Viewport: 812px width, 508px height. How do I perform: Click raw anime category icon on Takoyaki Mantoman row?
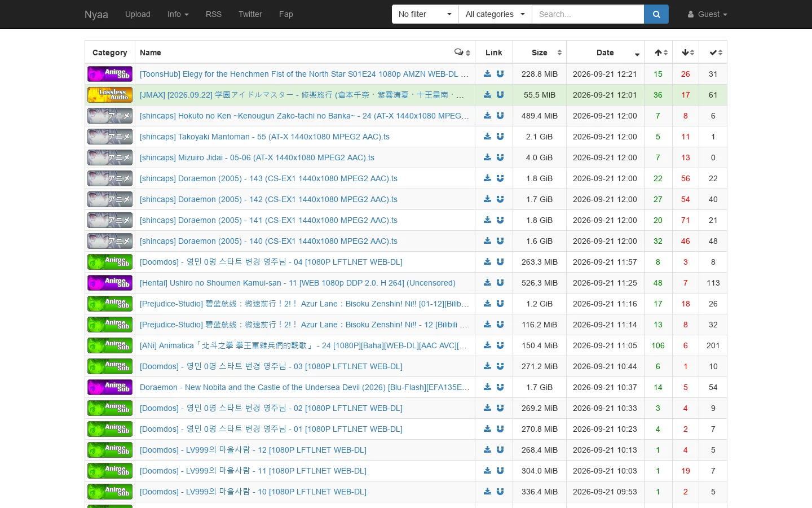coord(110,137)
